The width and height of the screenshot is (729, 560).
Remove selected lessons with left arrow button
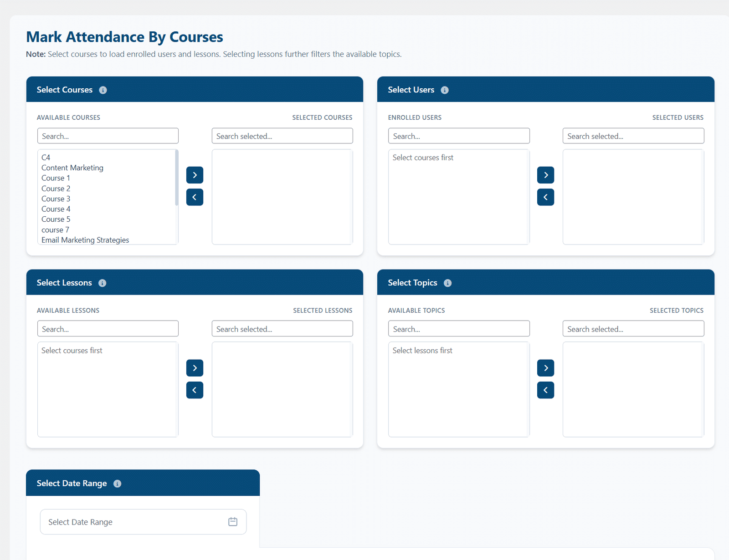click(195, 390)
